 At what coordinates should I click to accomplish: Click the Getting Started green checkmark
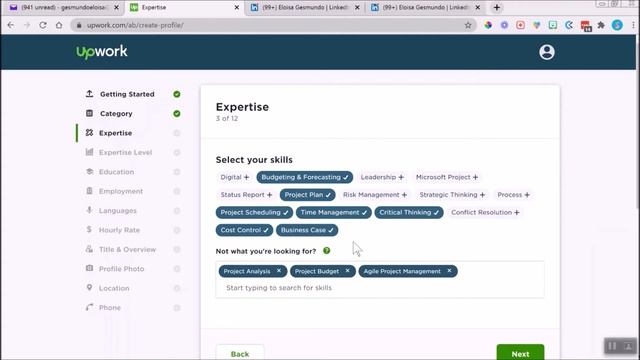coord(177,94)
